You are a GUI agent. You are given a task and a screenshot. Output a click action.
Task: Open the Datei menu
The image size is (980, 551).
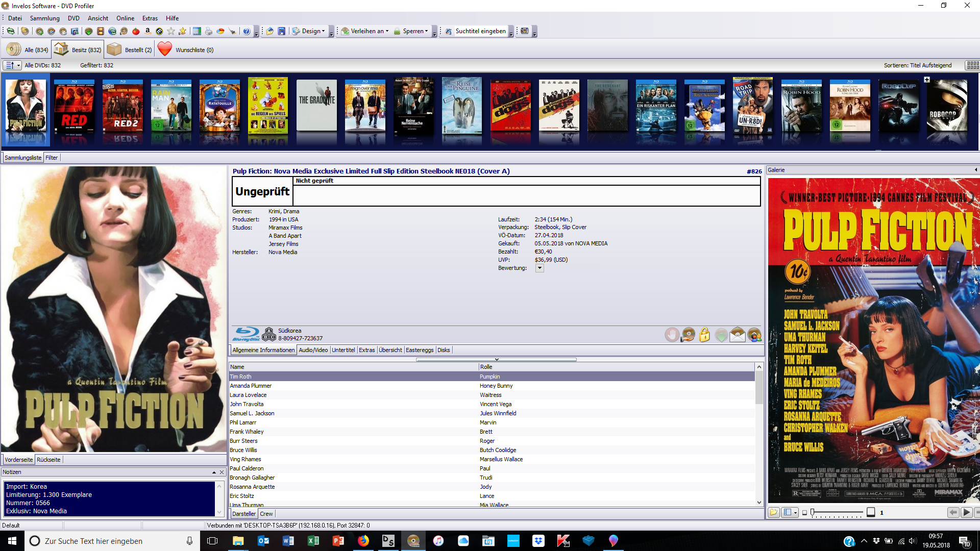tap(15, 18)
